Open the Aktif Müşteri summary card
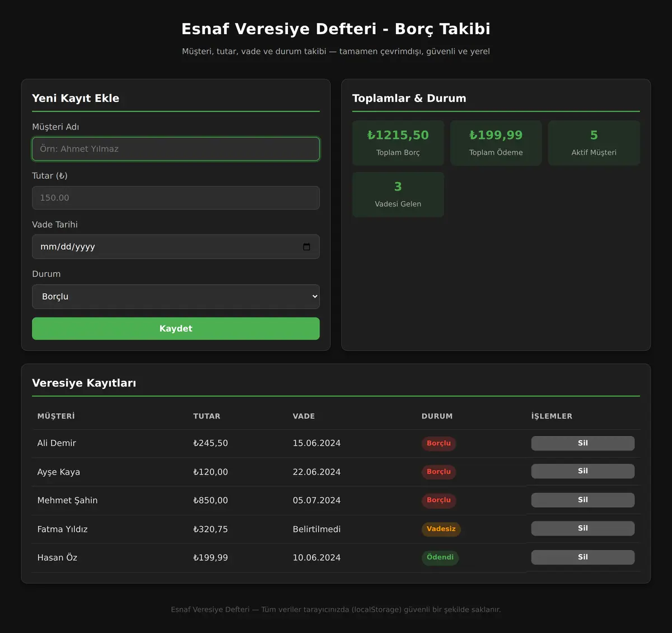Screen dimensions: 672x633 [x=594, y=143]
